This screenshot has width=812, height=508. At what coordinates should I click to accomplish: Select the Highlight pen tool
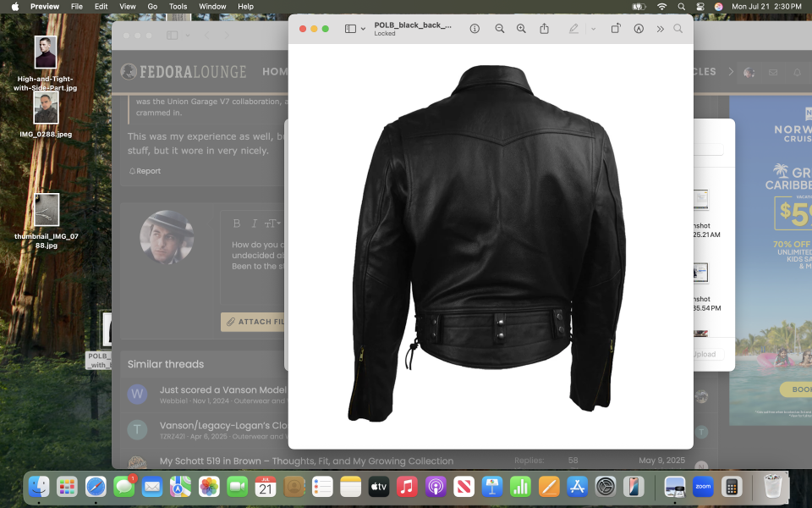click(x=573, y=29)
